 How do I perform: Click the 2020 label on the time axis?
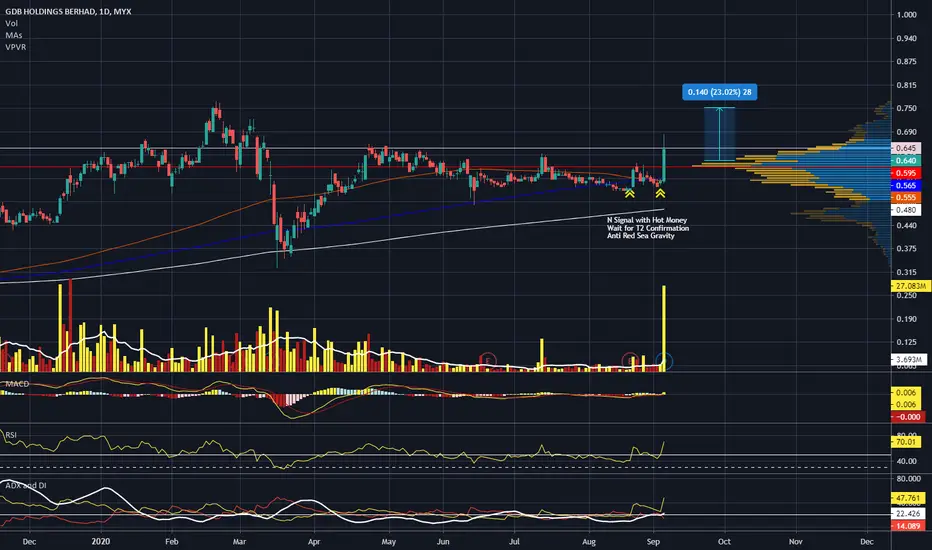click(x=100, y=542)
